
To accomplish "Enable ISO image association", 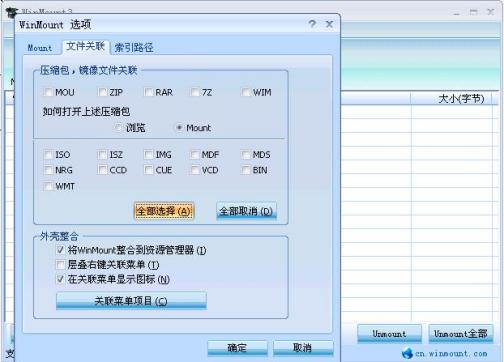I will pos(48,155).
